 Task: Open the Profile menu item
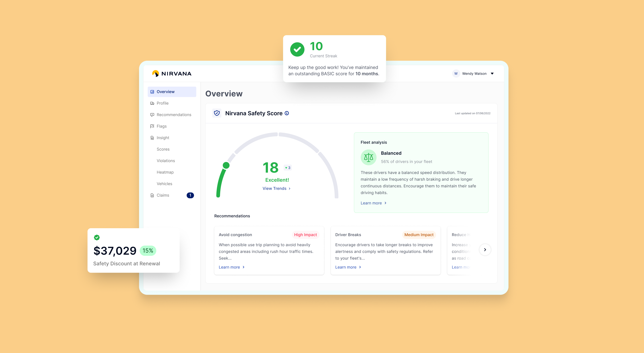[x=162, y=103]
